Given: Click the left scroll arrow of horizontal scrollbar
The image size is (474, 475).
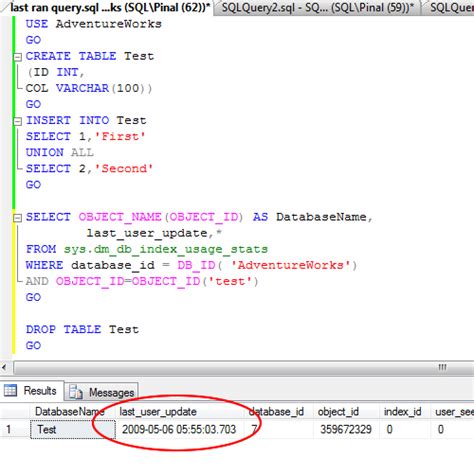Looking at the screenshot, I should tap(4, 367).
